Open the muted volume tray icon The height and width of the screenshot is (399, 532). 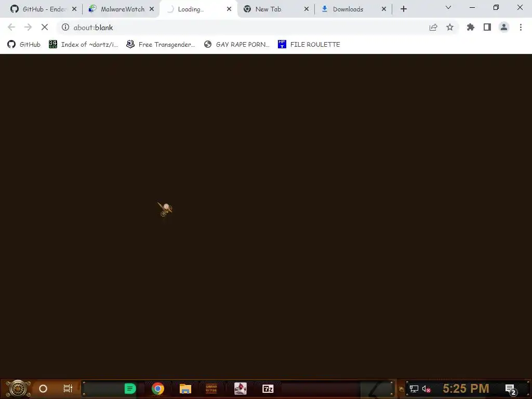426,389
